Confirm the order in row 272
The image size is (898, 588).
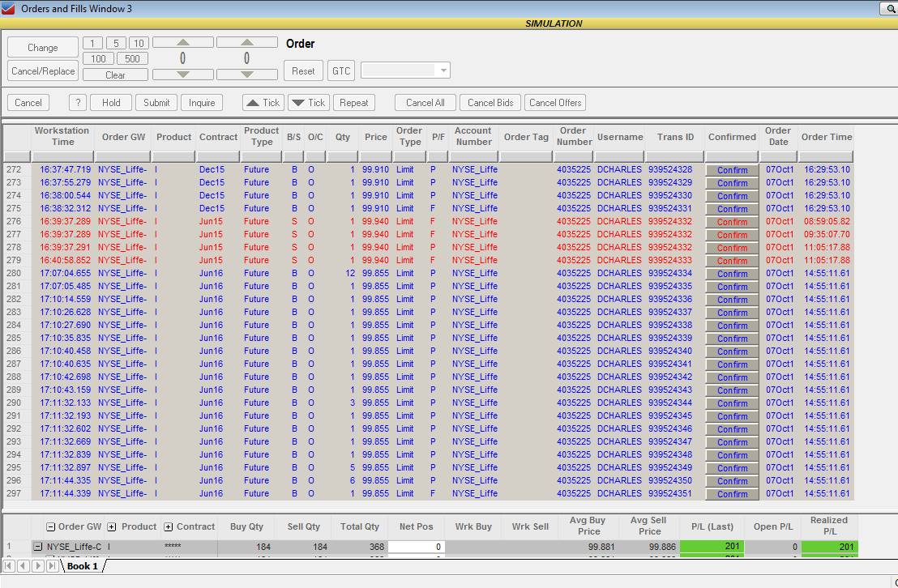732,170
